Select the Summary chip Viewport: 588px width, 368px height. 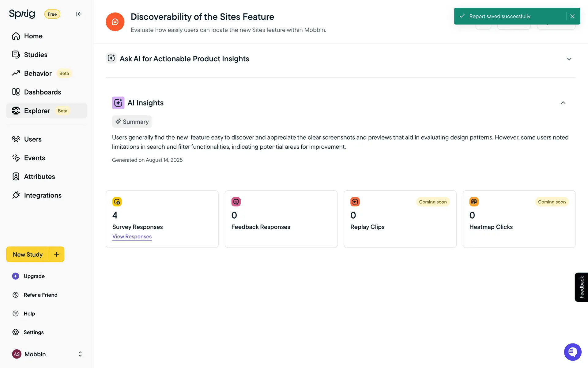coord(132,122)
